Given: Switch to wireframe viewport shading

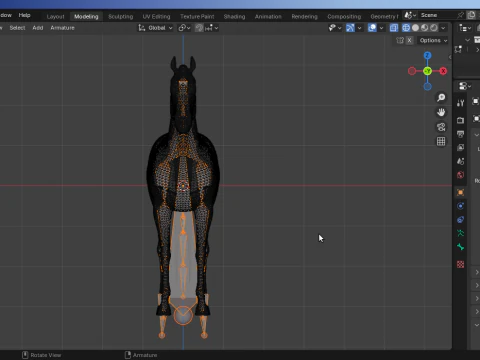Looking at the screenshot, I should click(x=406, y=28).
